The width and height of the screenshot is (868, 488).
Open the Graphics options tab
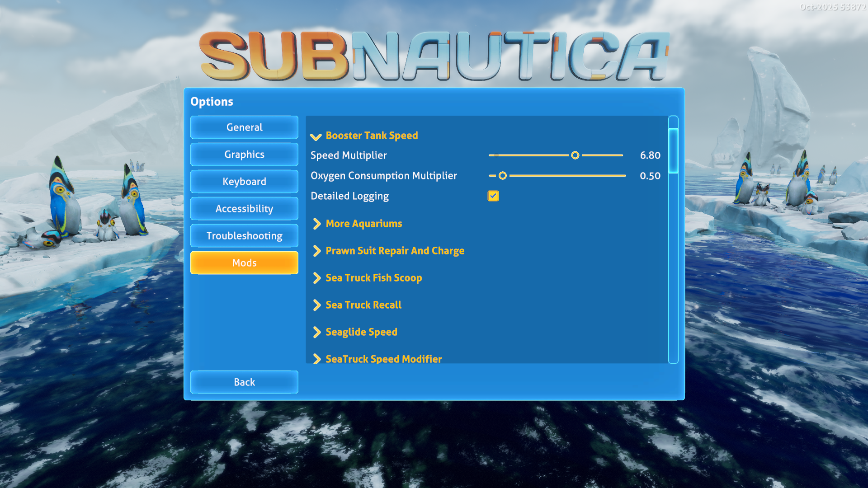244,155
